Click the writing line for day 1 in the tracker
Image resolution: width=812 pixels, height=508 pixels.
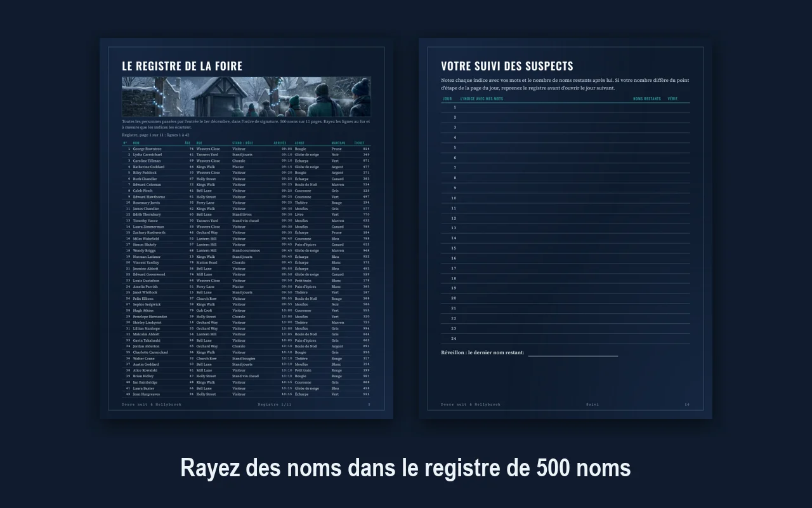click(x=565, y=108)
